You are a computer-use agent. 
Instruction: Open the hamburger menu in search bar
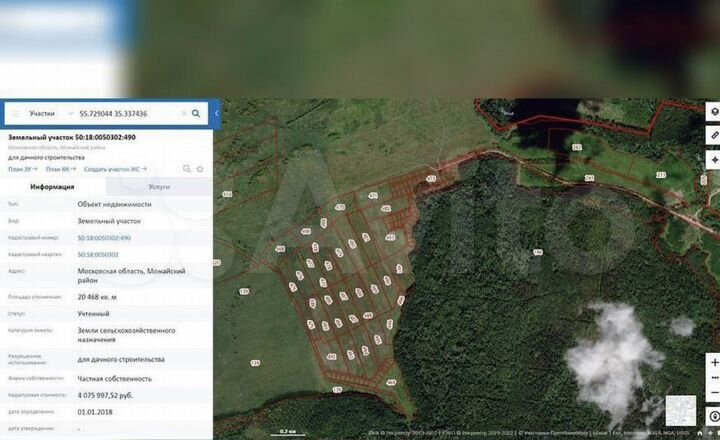(x=15, y=114)
